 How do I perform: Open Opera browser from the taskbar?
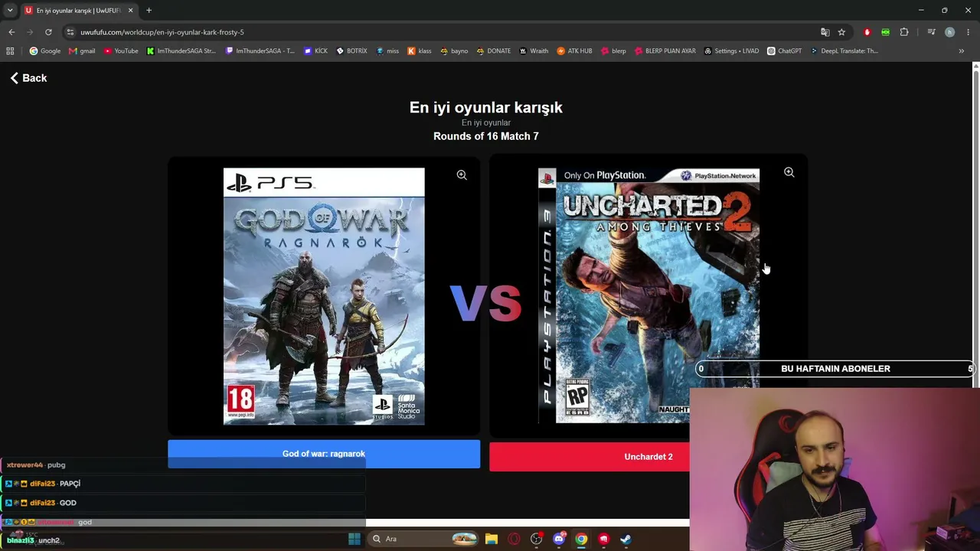point(514,539)
